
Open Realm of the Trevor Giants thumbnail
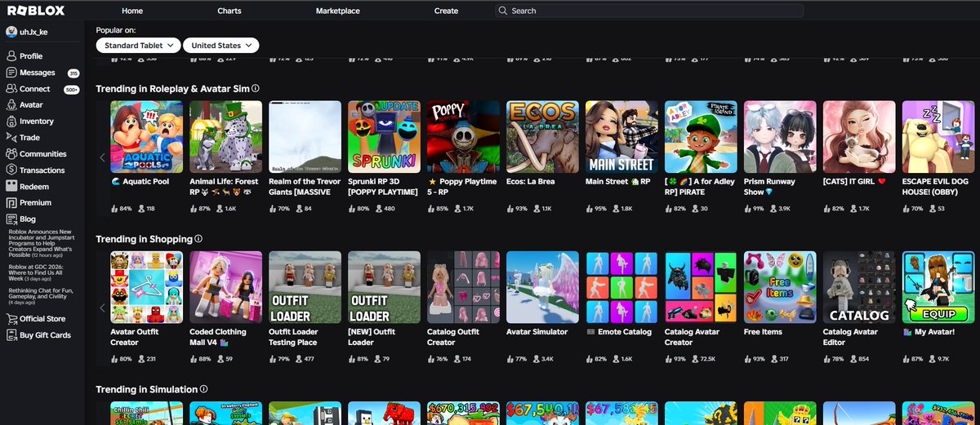click(x=305, y=137)
